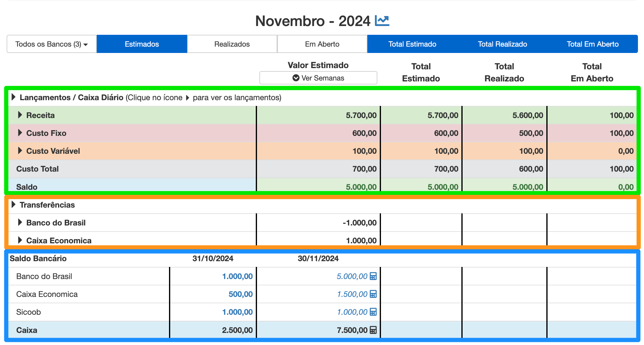The image size is (644, 345).
Task: Toggle the Total Em Aberto column button
Action: tap(593, 44)
